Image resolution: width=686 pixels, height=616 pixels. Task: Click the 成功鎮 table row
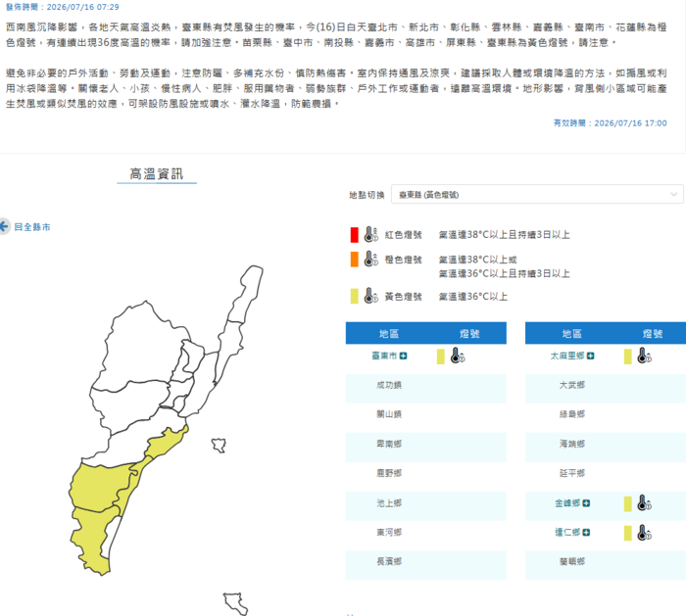[x=426, y=388]
